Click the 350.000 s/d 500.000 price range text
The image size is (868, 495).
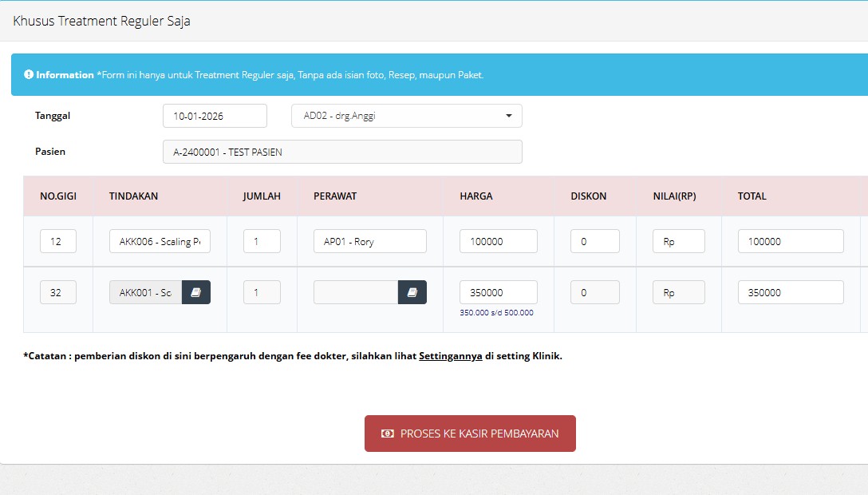pos(498,311)
